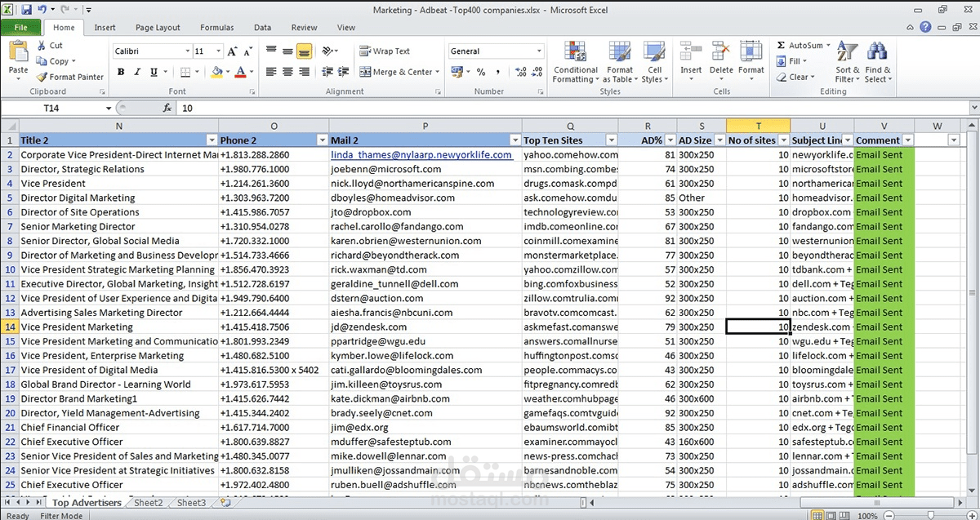Viewport: 980px width, 520px height.
Task: Click the Accounting Number Format icon
Action: [x=456, y=72]
